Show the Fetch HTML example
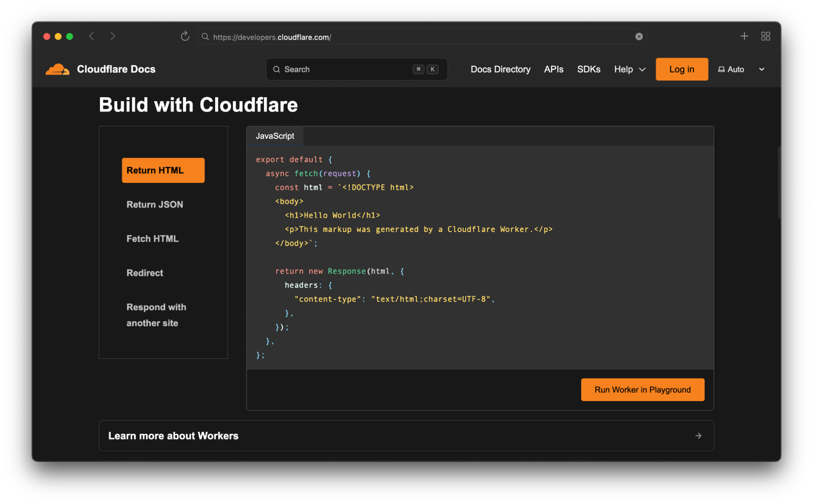Viewport: 813px width, 504px height. (x=153, y=239)
